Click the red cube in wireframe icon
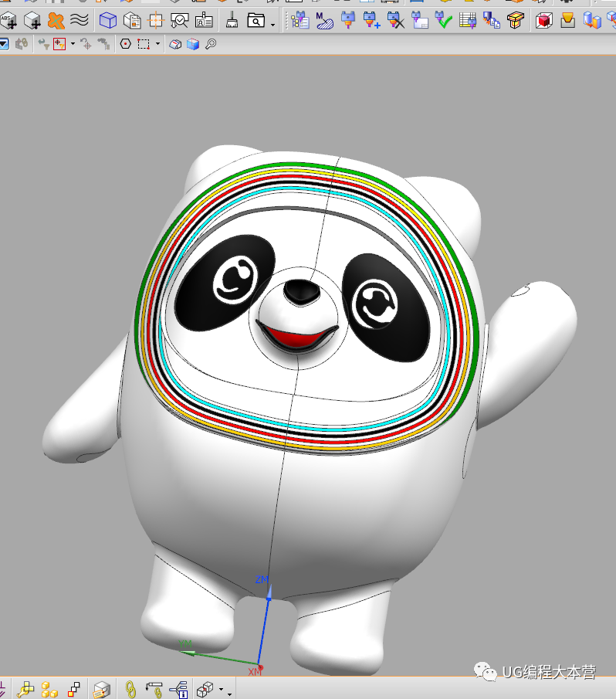This screenshot has height=699, width=616. tap(544, 21)
